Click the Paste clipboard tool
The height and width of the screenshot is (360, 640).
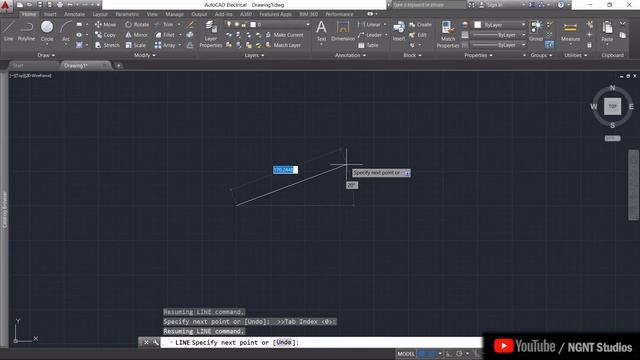[607, 31]
